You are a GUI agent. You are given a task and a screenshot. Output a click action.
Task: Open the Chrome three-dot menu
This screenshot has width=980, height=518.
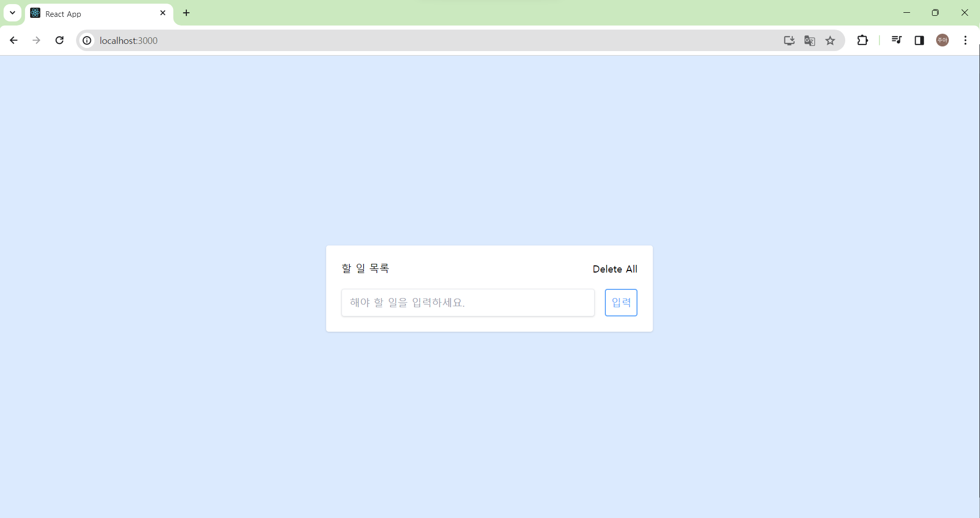click(965, 40)
